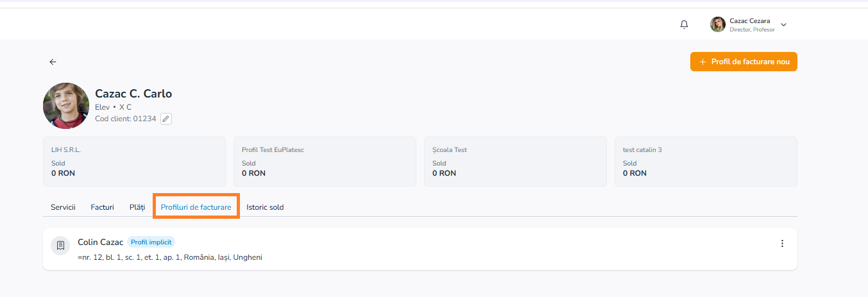The width and height of the screenshot is (868, 297).
Task: Select the Plăți tab
Action: coord(137,207)
